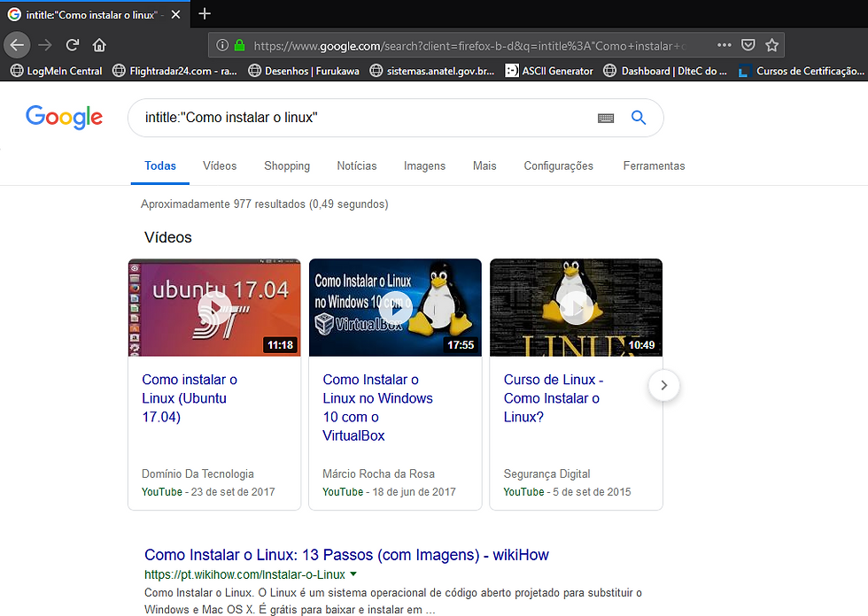Viewport: 868px width, 616px height.
Task: Open sistemas.anatel.gov.br bookmark
Action: (x=432, y=71)
